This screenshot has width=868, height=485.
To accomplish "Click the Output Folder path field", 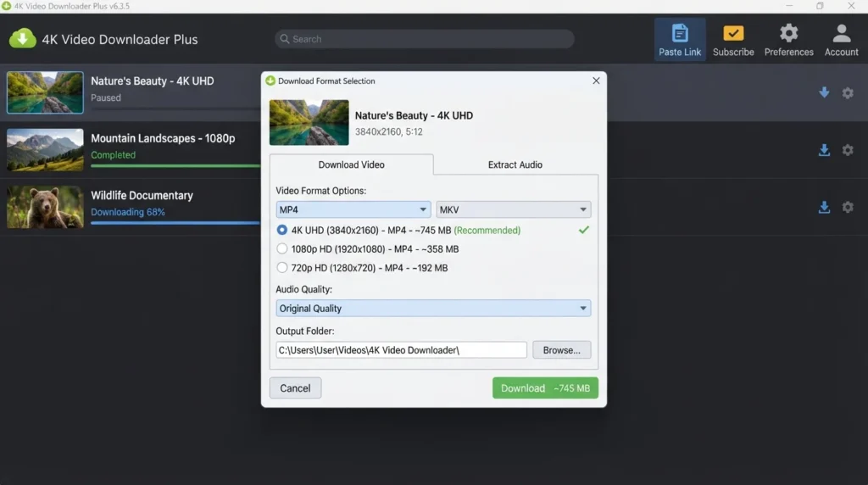I will point(401,350).
